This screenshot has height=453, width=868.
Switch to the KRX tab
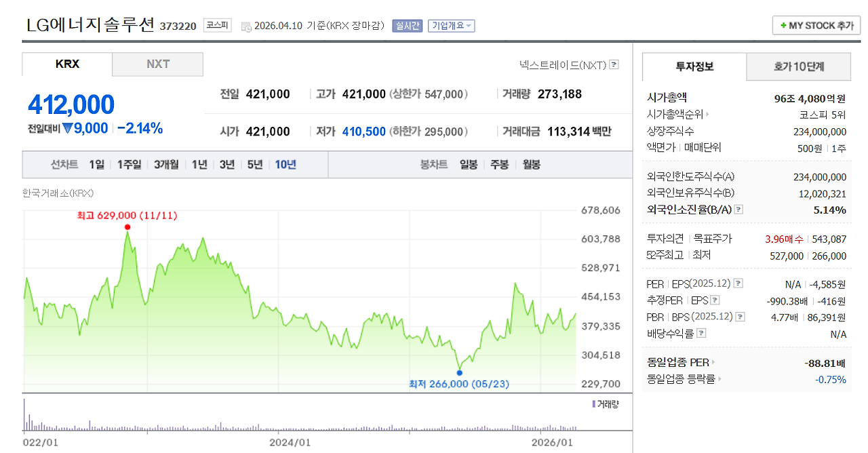pyautogui.click(x=67, y=64)
